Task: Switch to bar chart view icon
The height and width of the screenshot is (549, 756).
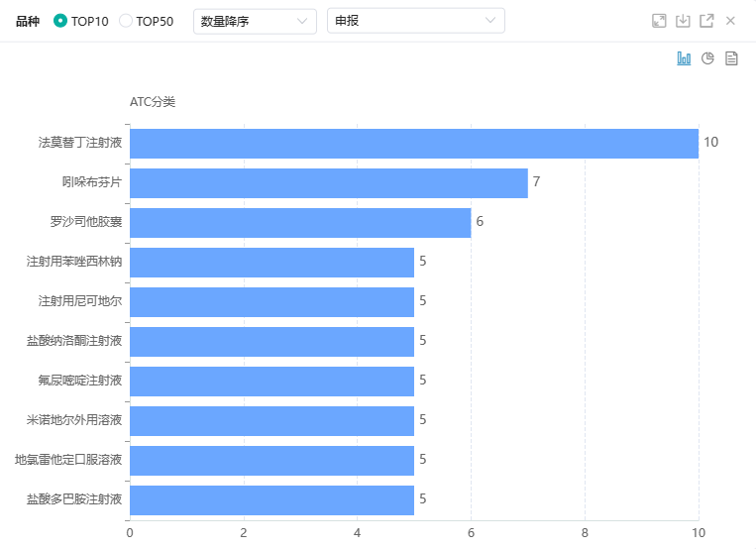Action: 684,58
